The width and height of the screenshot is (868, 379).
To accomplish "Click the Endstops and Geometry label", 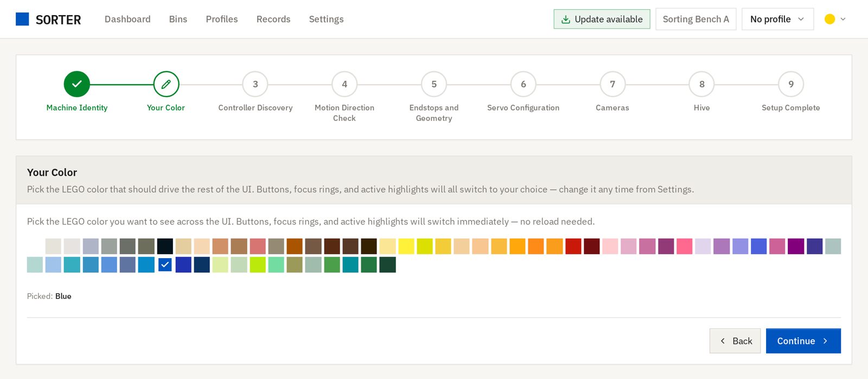I will [434, 113].
